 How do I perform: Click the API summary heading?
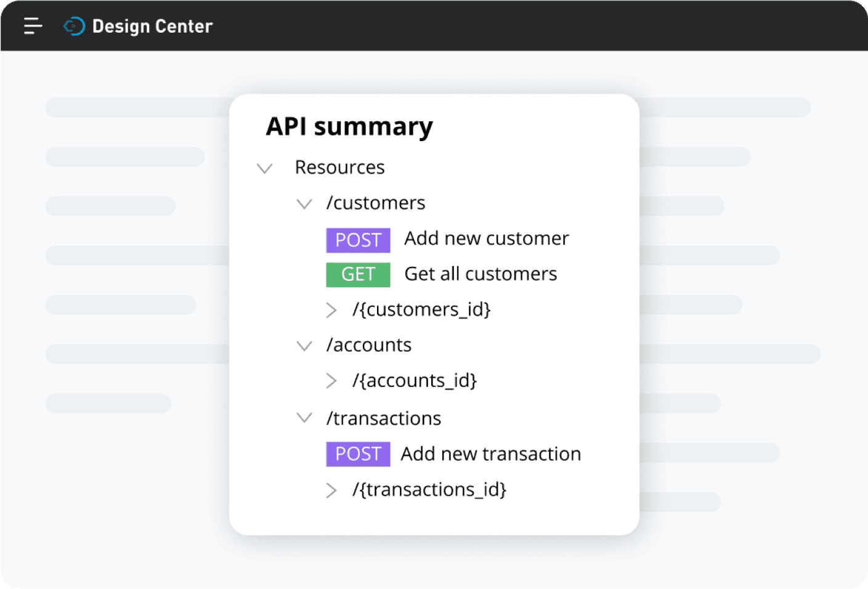[349, 126]
